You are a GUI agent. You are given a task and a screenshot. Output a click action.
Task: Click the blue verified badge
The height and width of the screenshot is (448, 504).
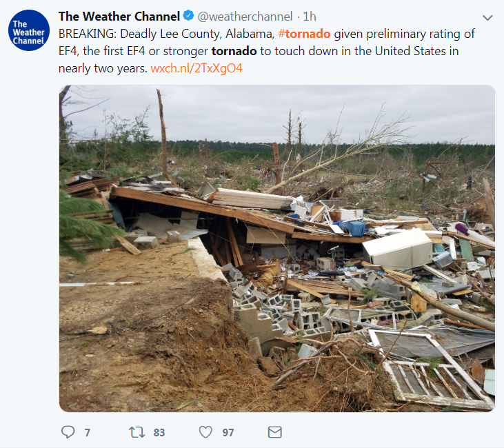(186, 17)
